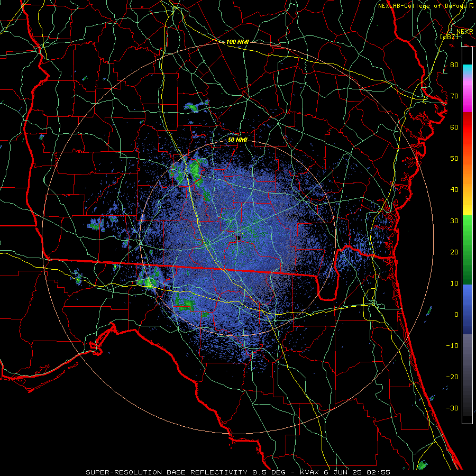Click the NEXR label above the scale
The image size is (476, 476).
pyautogui.click(x=465, y=32)
